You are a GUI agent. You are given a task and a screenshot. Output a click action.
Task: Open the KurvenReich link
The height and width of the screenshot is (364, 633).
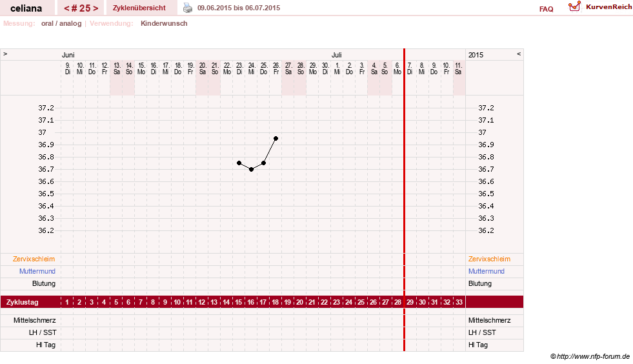pyautogui.click(x=608, y=7)
